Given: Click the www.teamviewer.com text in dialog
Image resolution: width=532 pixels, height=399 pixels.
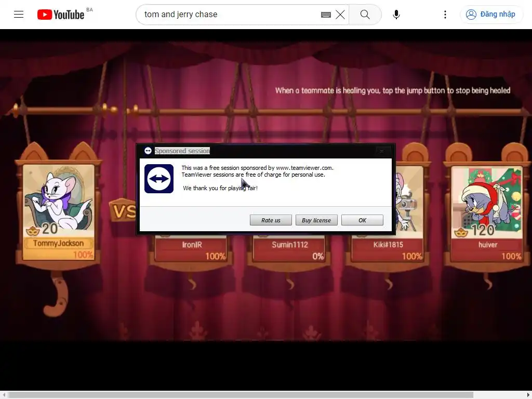Looking at the screenshot, I should pyautogui.click(x=304, y=168).
